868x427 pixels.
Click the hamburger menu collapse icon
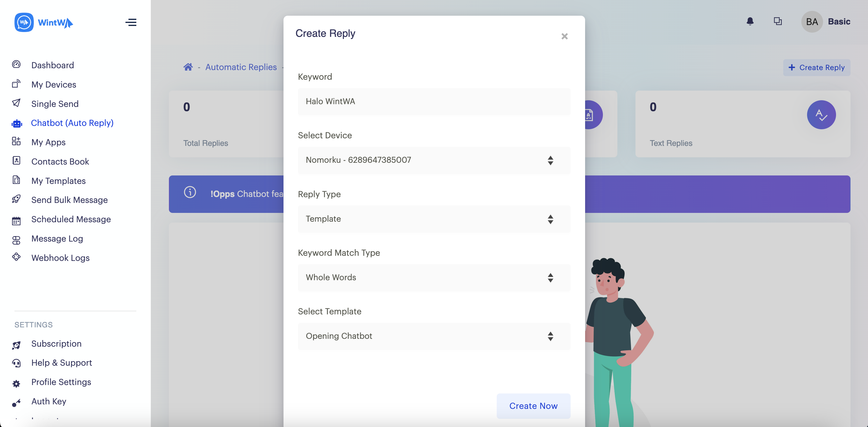coord(131,22)
